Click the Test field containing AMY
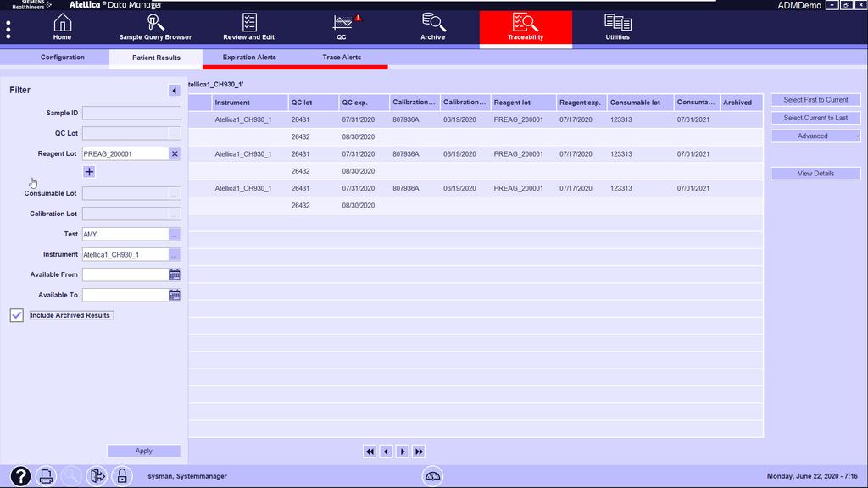The width and height of the screenshot is (868, 488). pos(125,234)
